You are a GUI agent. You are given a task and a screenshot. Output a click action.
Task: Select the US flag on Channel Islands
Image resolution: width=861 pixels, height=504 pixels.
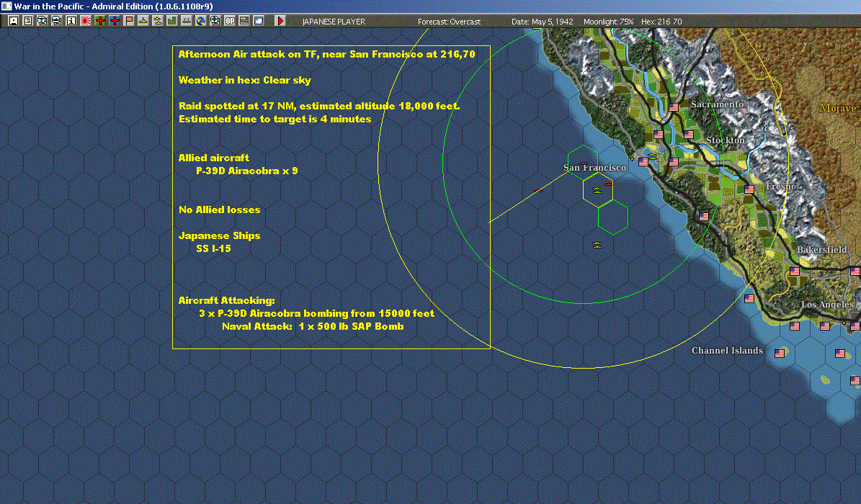779,354
